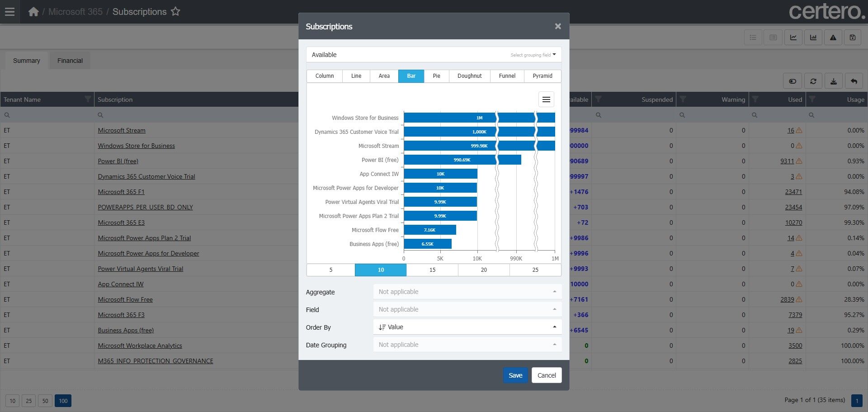
Task: Set page size to 25 rows
Action: point(28,401)
